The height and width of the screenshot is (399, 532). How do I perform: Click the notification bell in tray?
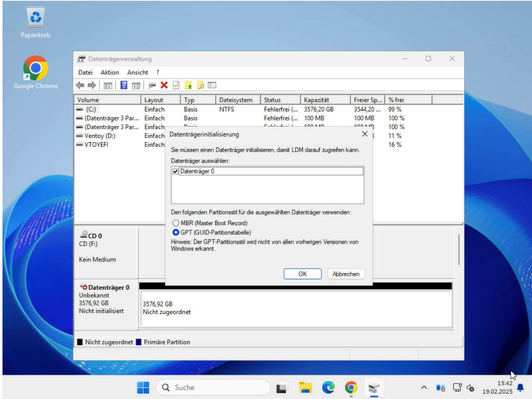[x=520, y=387]
